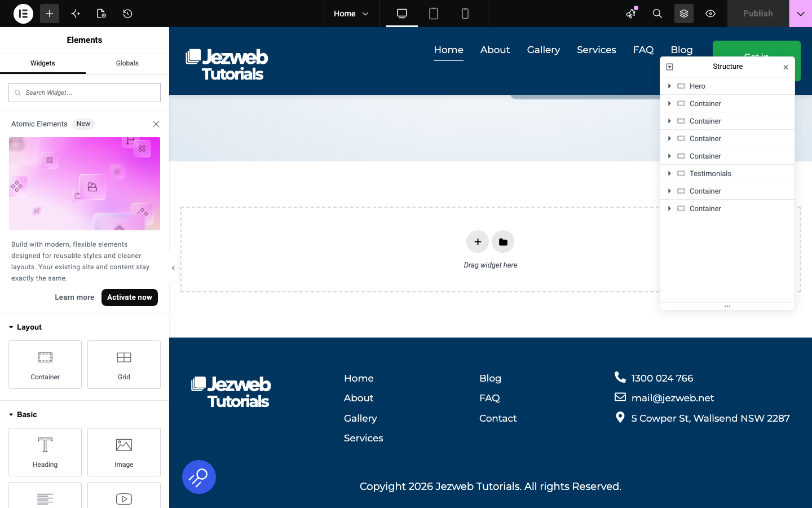Click the copyright 2026 footer text
Viewport: 812px width, 508px height.
(491, 487)
